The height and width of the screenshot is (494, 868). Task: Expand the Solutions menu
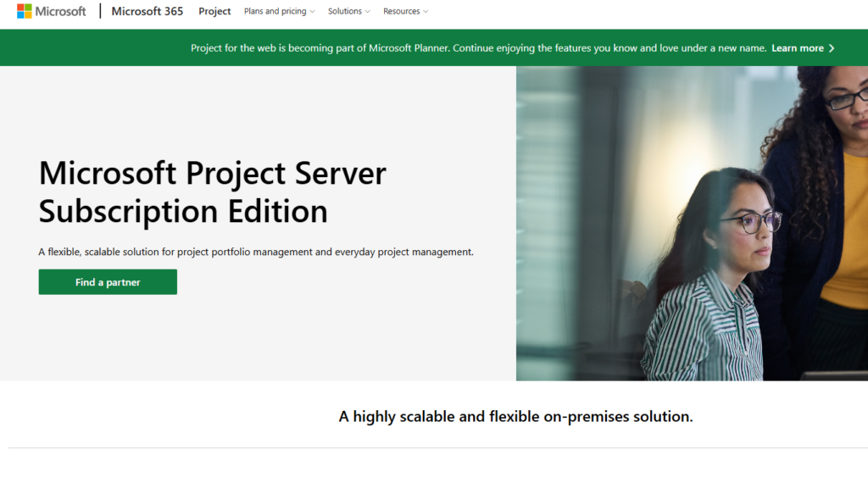point(348,11)
